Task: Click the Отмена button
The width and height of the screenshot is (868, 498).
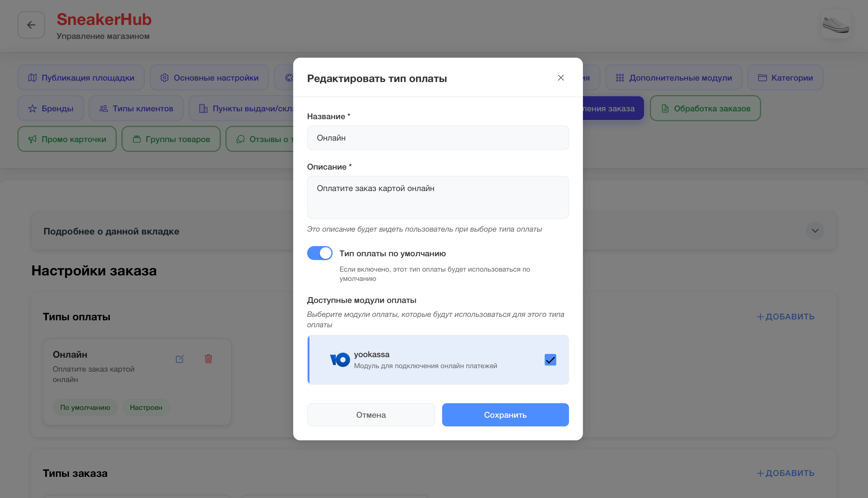Action: [x=371, y=415]
